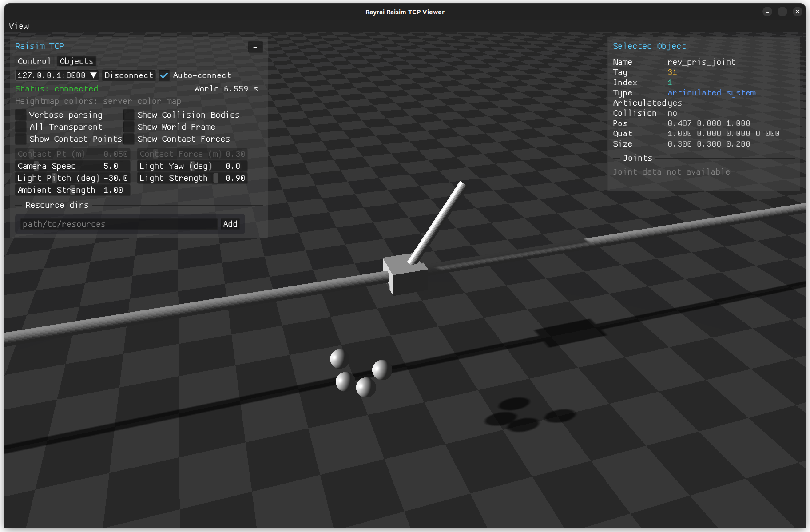Select the Control tab
Viewport: 810px width, 532px height.
(34, 61)
